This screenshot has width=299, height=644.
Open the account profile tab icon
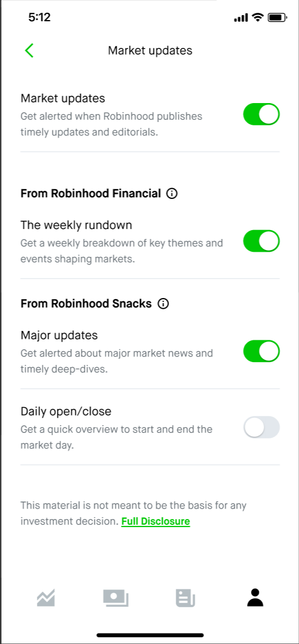255,598
